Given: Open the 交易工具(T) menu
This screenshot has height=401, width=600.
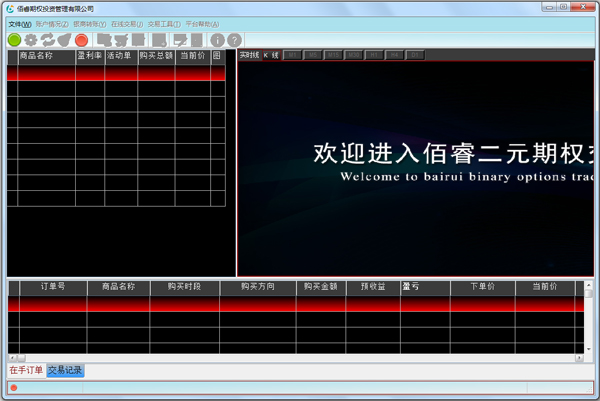Looking at the screenshot, I should point(164,24).
